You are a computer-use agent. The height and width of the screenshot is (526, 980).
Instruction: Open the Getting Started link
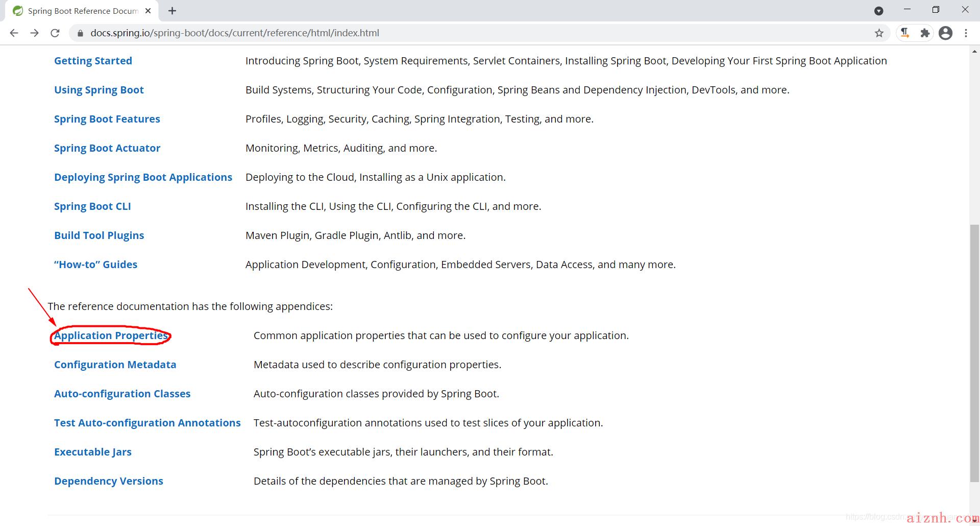click(93, 61)
